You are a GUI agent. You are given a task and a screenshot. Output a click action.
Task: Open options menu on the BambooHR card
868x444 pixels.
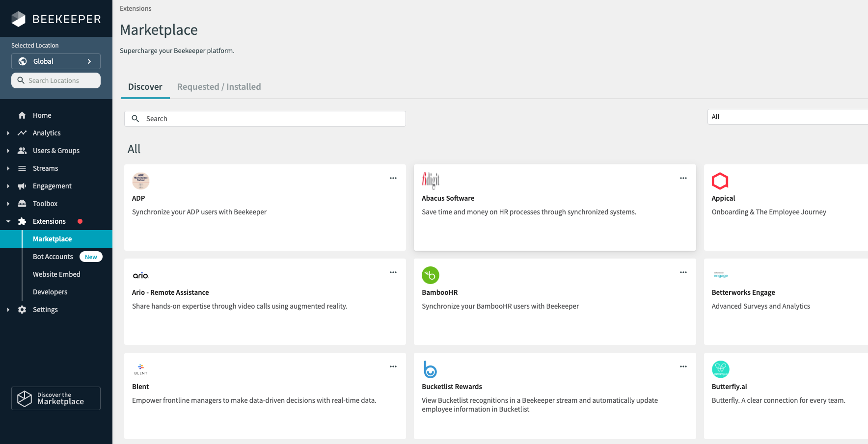pyautogui.click(x=683, y=272)
